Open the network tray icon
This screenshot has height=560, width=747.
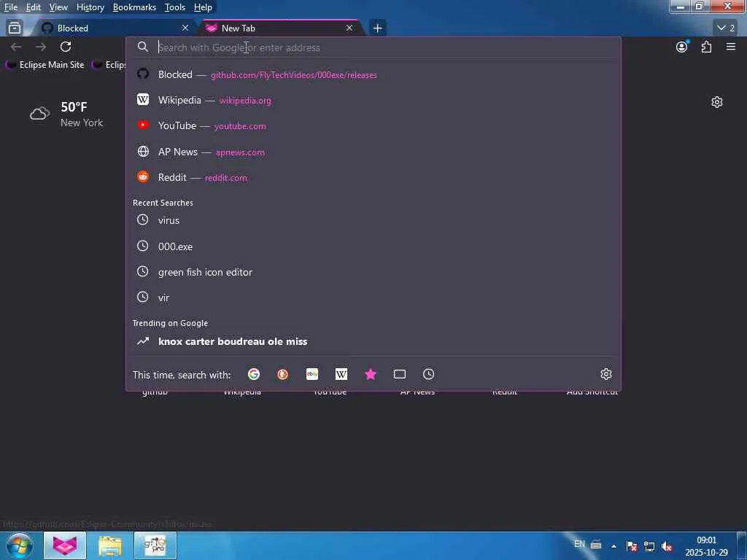coord(649,546)
